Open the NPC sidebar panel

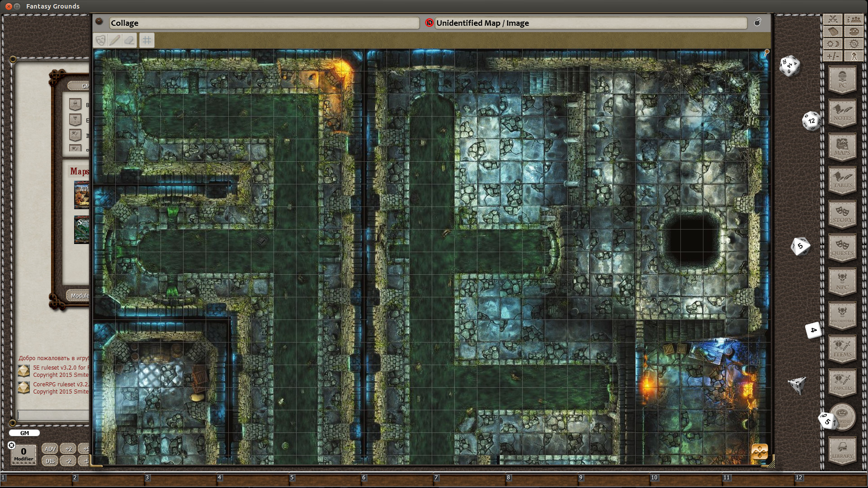(842, 283)
